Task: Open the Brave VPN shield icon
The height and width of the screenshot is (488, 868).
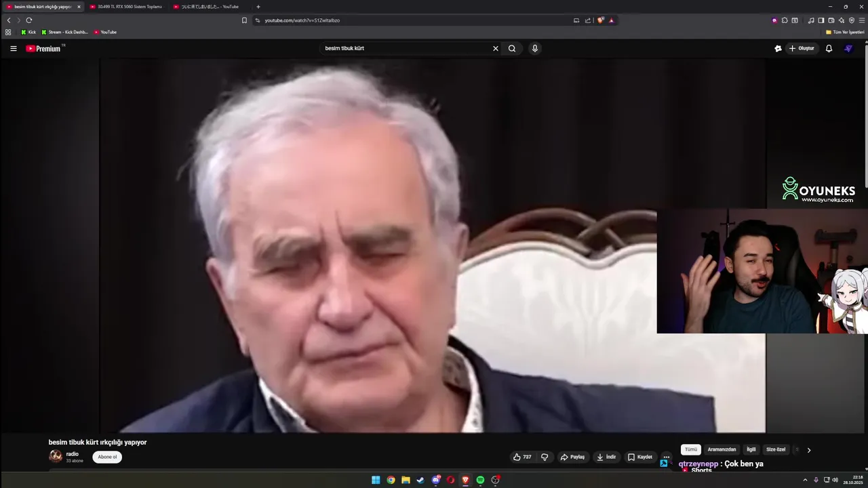Action: pyautogui.click(x=852, y=20)
